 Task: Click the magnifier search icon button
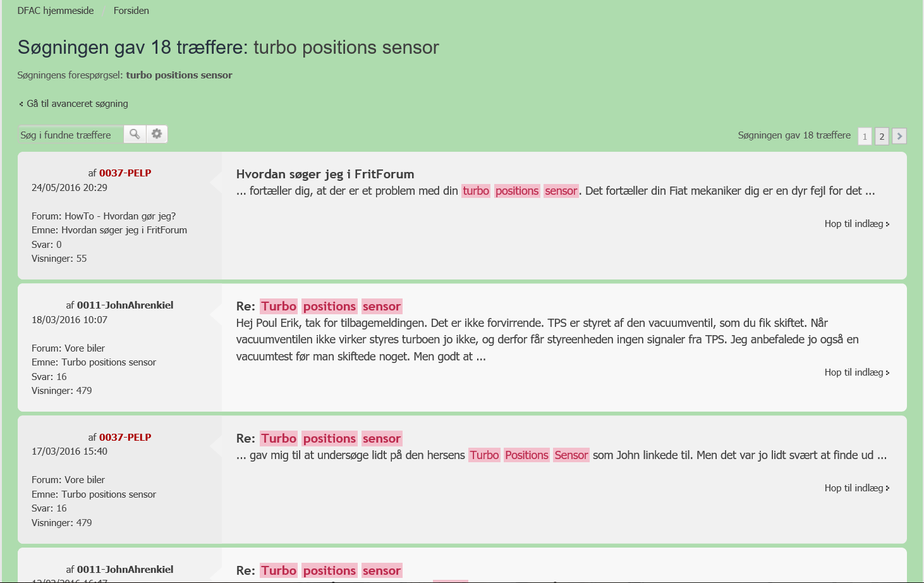[135, 134]
